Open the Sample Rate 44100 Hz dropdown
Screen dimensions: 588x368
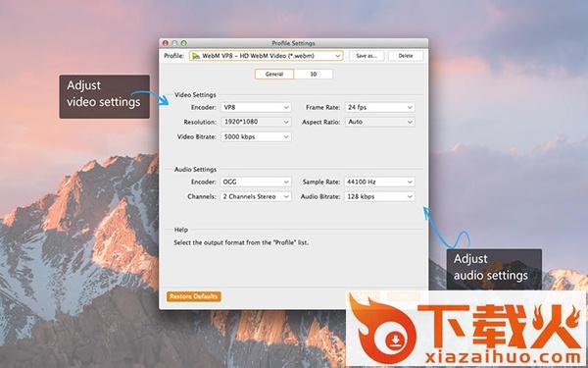click(x=379, y=182)
